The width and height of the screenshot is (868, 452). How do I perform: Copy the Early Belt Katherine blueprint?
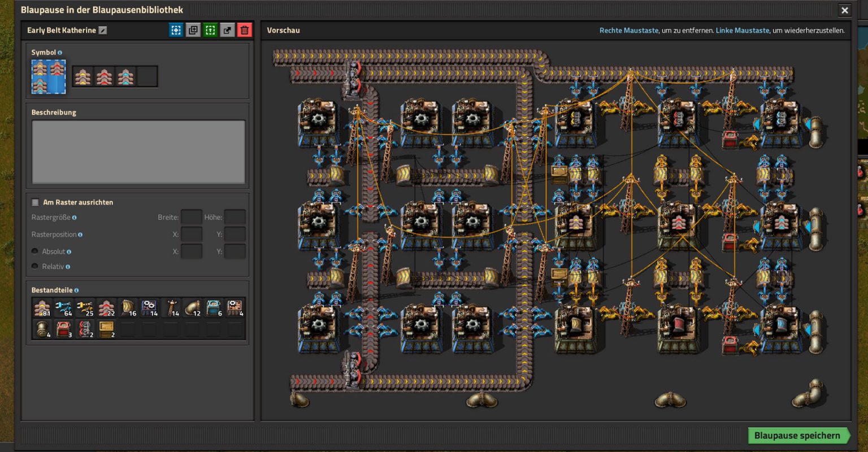pos(193,30)
